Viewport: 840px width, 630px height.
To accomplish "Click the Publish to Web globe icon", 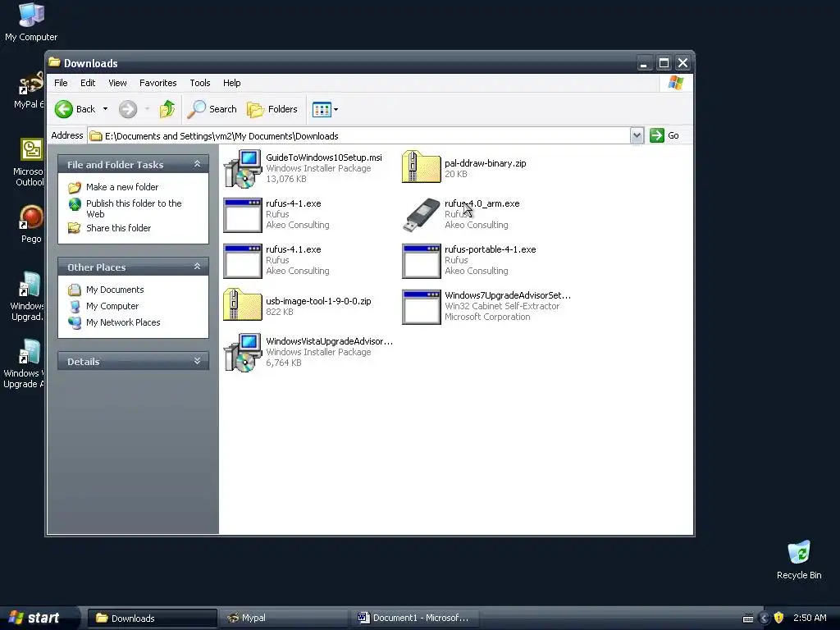I will (75, 204).
